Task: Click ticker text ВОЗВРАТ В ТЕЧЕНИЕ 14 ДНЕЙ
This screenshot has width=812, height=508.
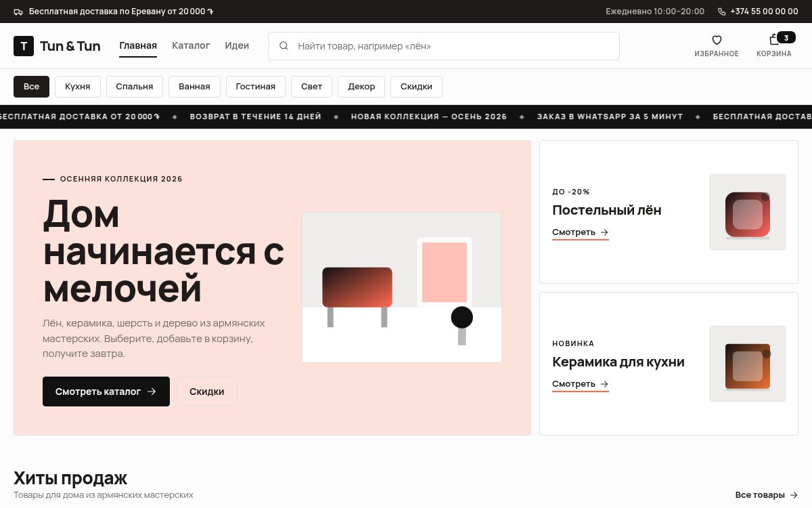Action: [x=256, y=117]
